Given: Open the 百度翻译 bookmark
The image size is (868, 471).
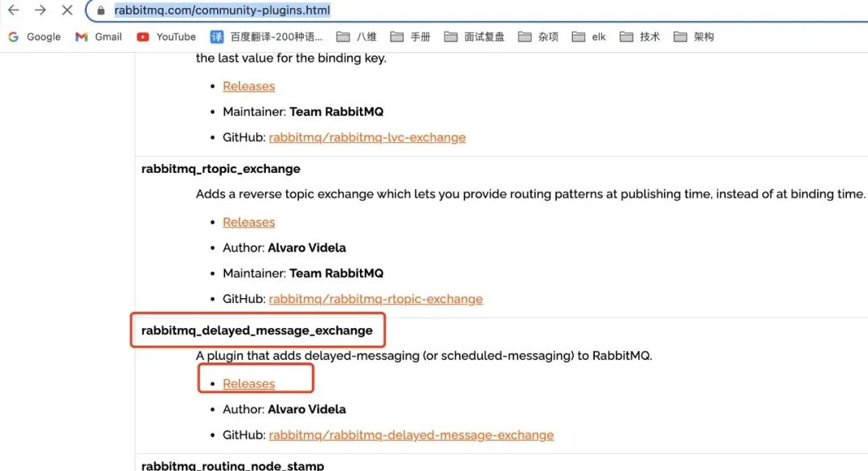Looking at the screenshot, I should (267, 37).
